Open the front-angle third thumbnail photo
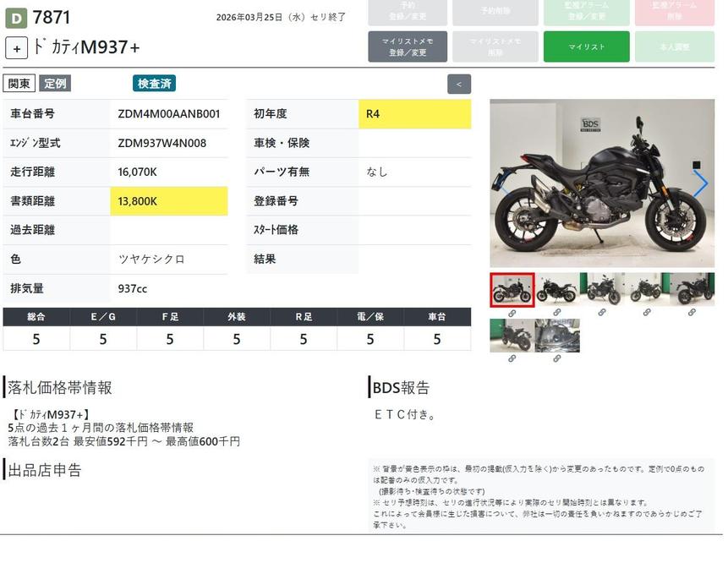This screenshot has width=728, height=563. 602,289
